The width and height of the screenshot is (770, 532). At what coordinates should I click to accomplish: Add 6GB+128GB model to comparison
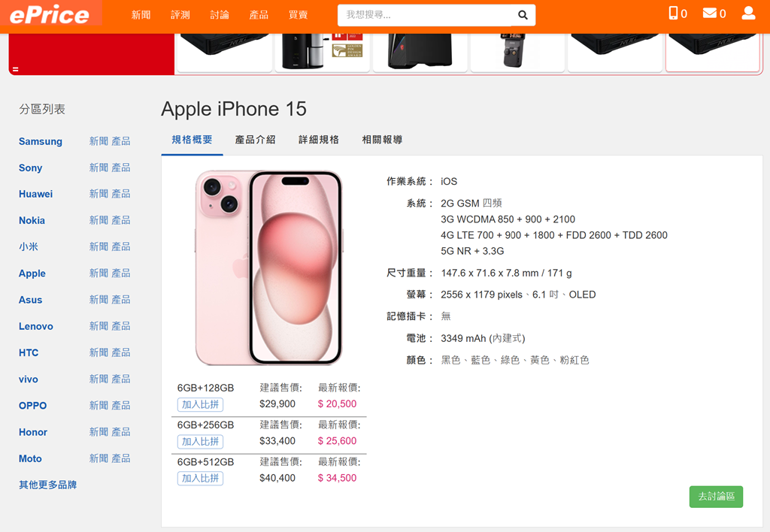click(200, 405)
